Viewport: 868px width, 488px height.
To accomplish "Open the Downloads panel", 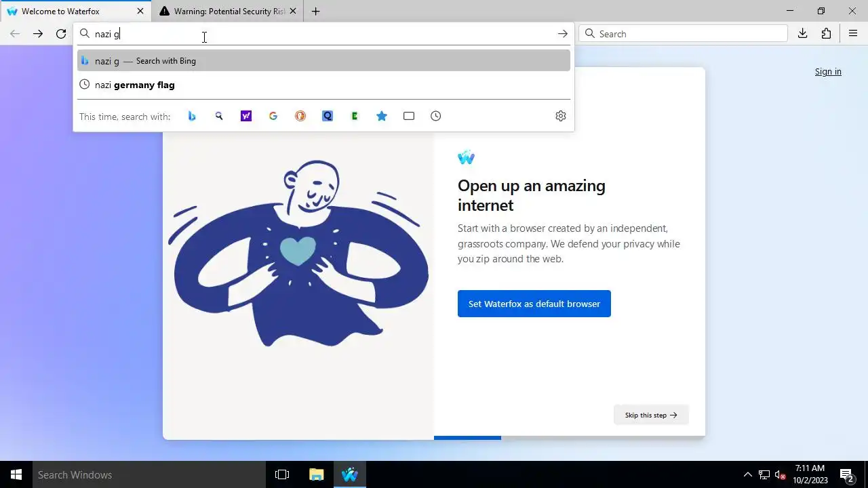I will [803, 34].
